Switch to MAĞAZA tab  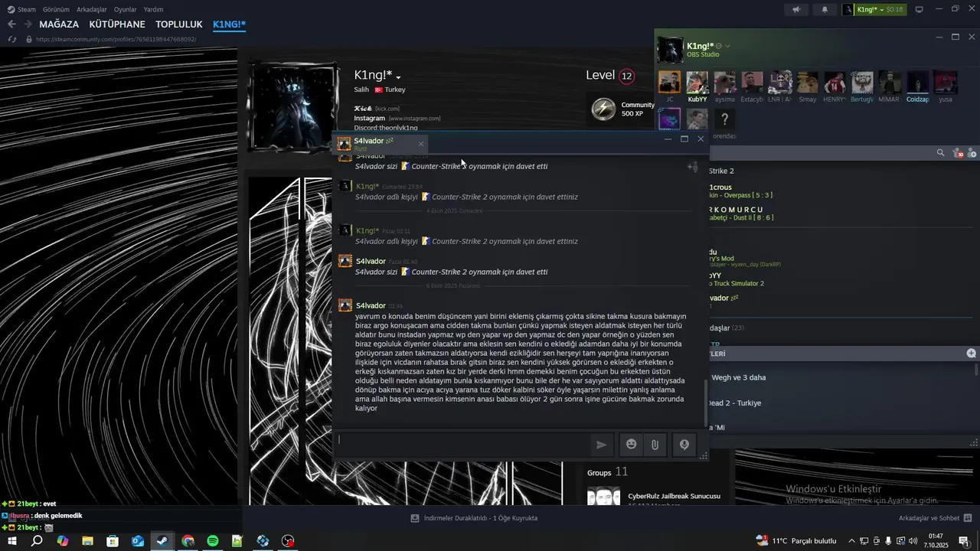coord(60,24)
